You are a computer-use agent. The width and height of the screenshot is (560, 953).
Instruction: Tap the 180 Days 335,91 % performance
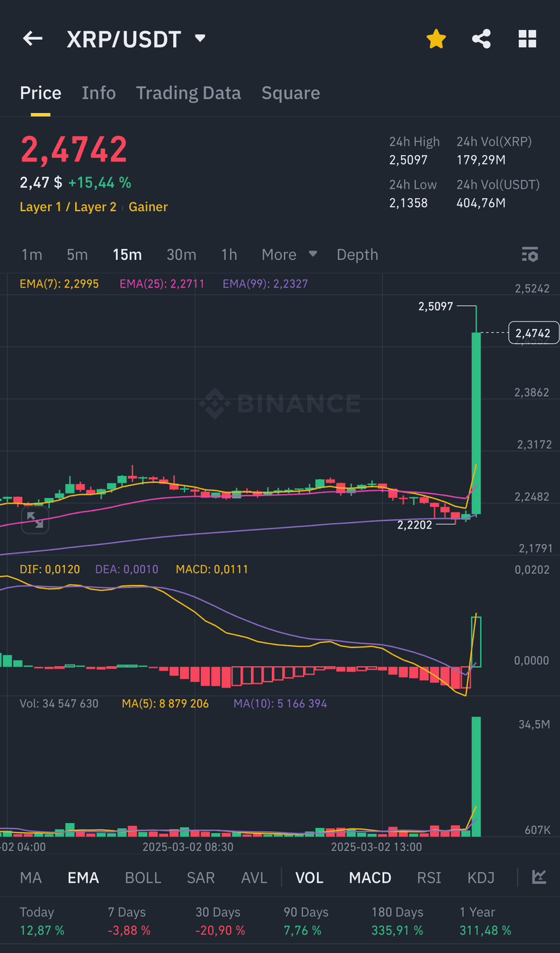(x=398, y=921)
